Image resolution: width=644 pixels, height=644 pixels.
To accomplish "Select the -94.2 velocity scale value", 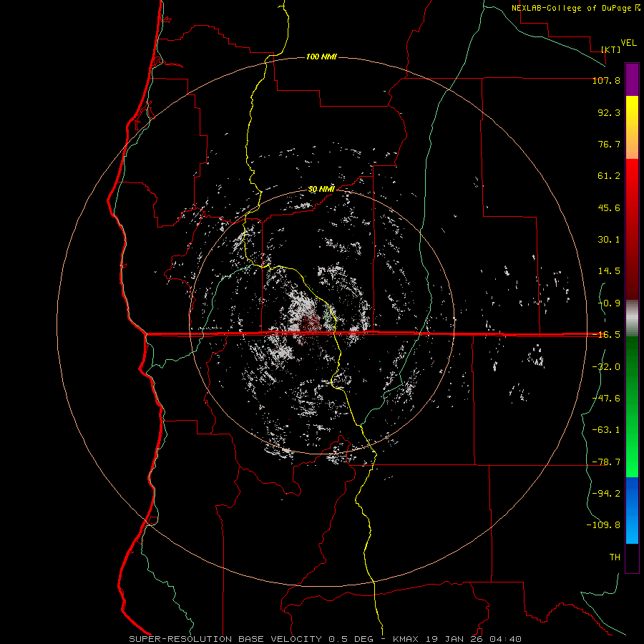I will click(606, 493).
